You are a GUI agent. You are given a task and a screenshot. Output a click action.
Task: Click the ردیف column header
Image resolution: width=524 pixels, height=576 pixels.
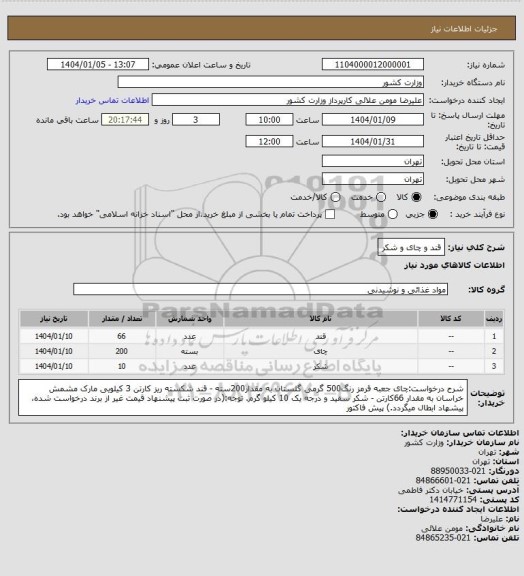(494, 318)
